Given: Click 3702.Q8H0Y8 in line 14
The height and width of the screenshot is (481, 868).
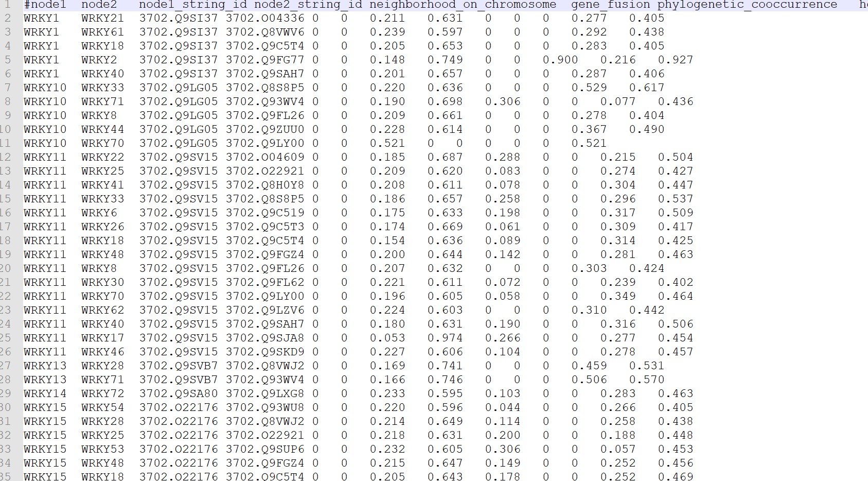Looking at the screenshot, I should (x=265, y=185).
